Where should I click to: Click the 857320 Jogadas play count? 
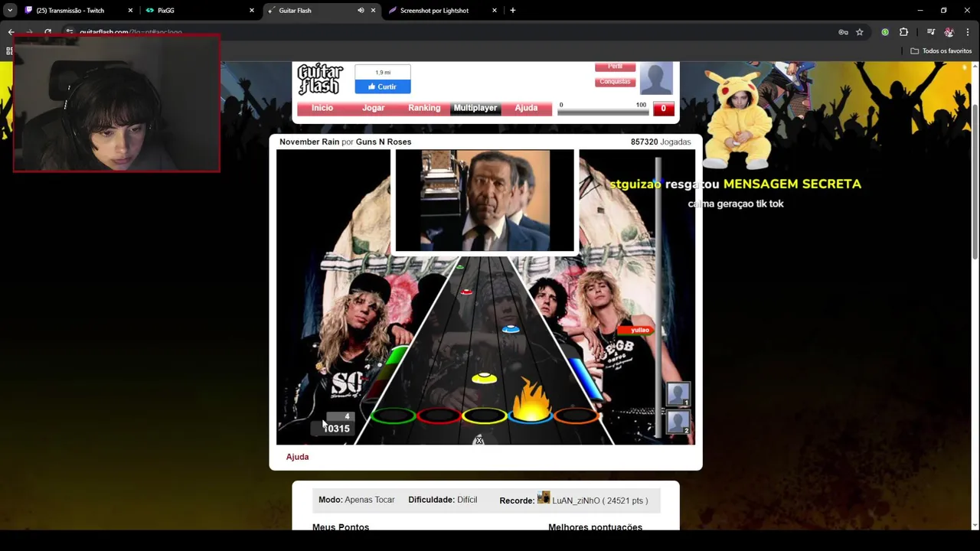pos(661,142)
